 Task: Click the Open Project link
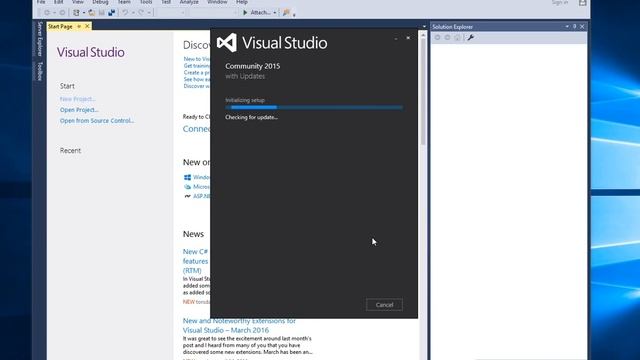(x=79, y=110)
